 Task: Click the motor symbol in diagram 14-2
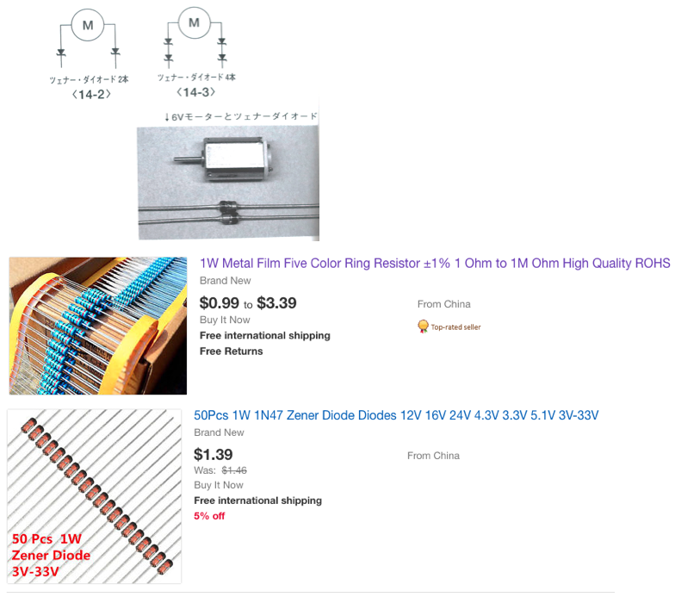click(x=87, y=25)
